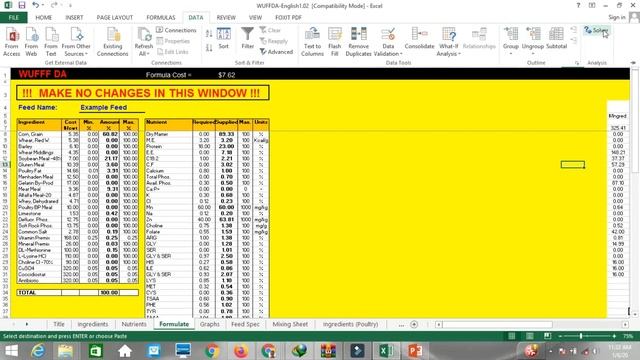Open Excel Help question mark
640x360 pixels.
click(x=578, y=5)
